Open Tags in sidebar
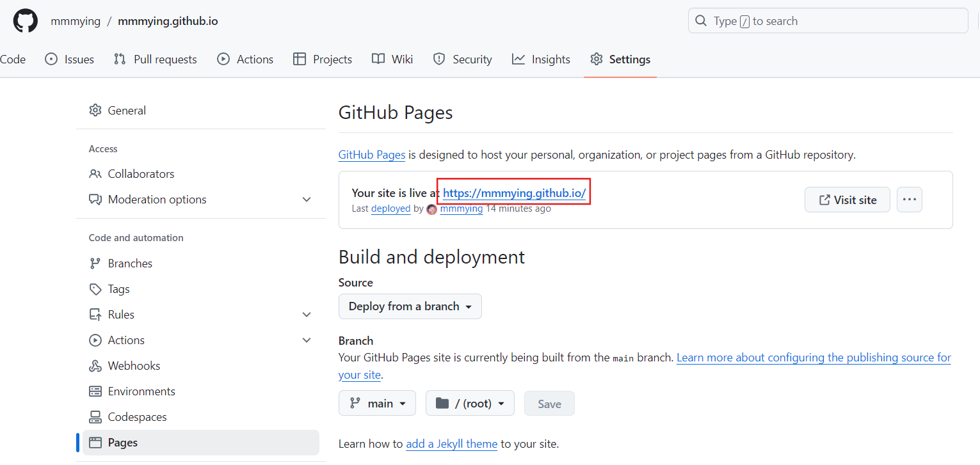The width and height of the screenshot is (980, 465). point(201,289)
